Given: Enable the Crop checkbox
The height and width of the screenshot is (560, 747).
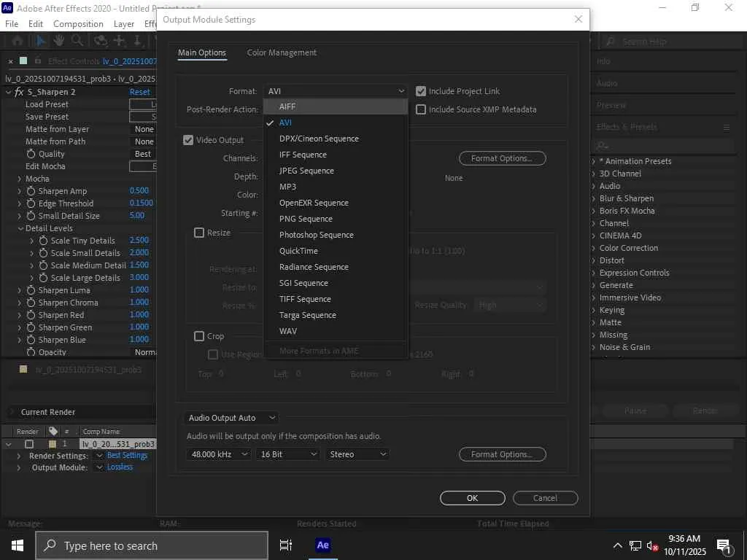Looking at the screenshot, I should pyautogui.click(x=199, y=336).
